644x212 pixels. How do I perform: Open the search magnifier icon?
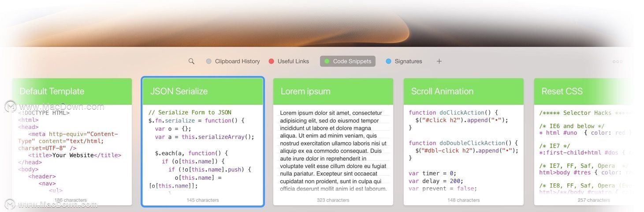(x=191, y=61)
